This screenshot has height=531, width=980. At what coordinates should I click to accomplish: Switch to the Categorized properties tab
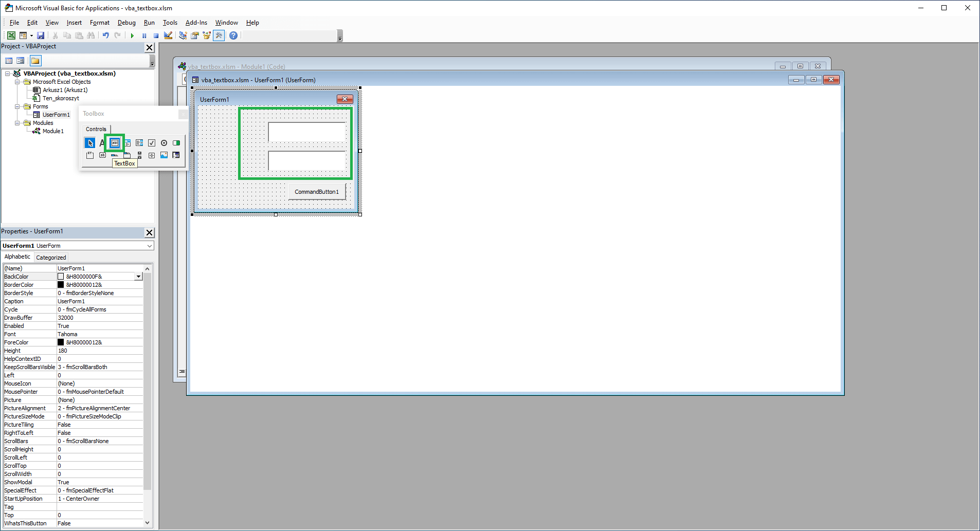point(51,258)
